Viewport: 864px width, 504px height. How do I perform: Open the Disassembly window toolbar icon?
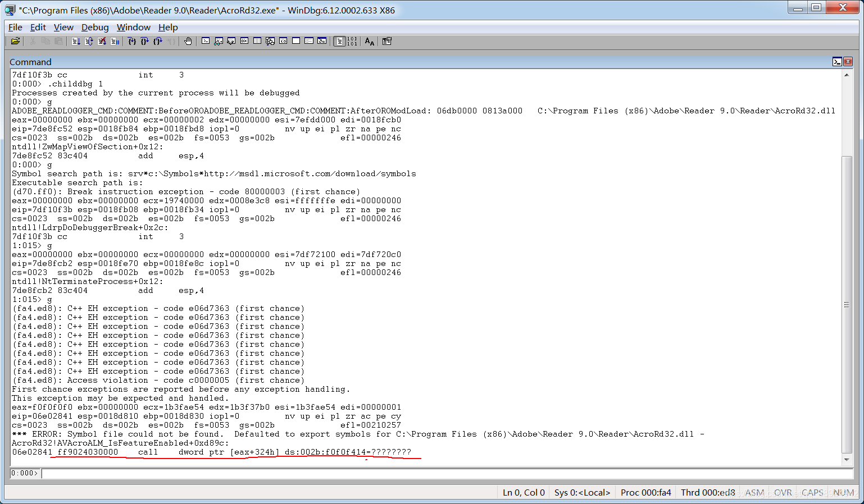[283, 41]
